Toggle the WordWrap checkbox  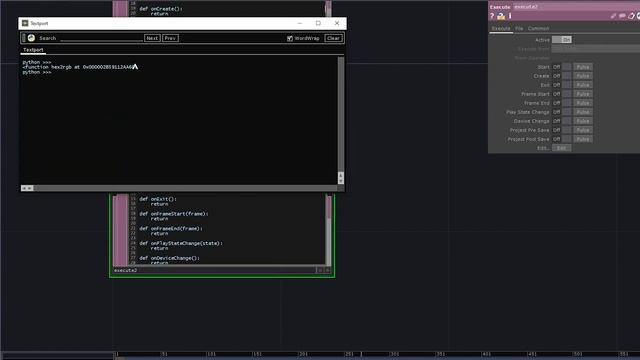[290, 38]
